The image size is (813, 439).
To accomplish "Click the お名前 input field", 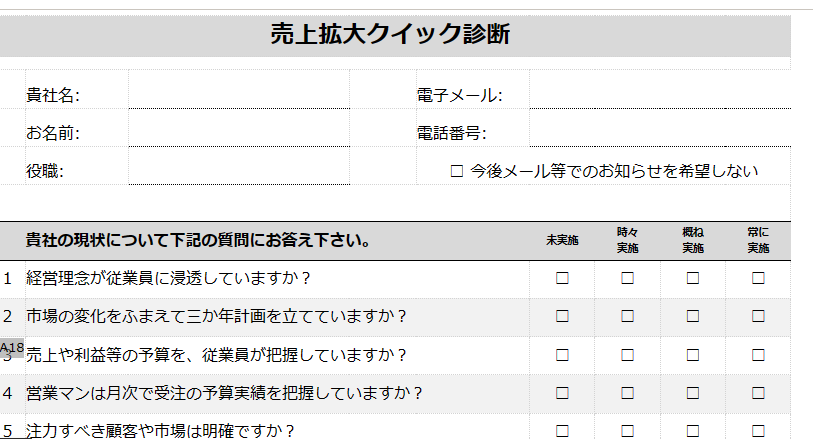I will click(239, 128).
